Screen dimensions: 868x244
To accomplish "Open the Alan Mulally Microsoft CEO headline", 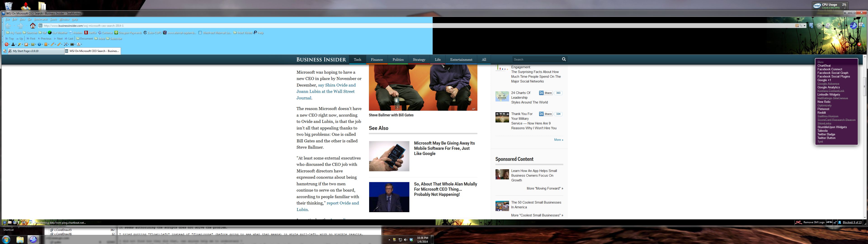I will (x=446, y=189).
